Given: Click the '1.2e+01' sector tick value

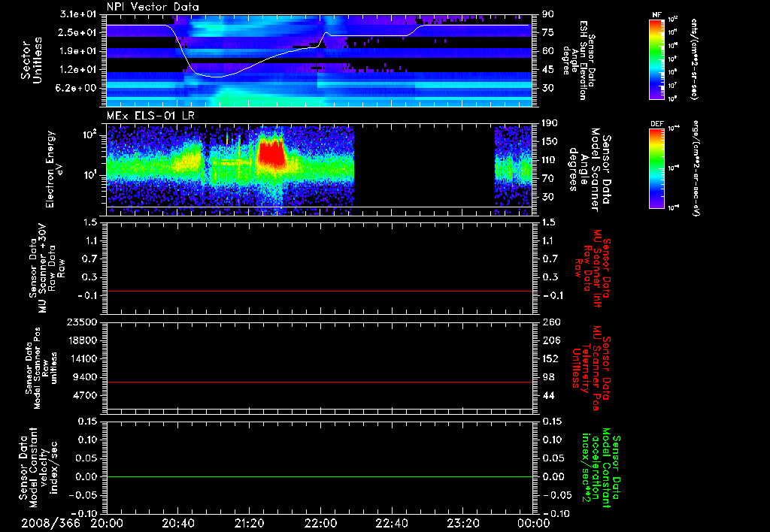Looking at the screenshot, I should 78,70.
